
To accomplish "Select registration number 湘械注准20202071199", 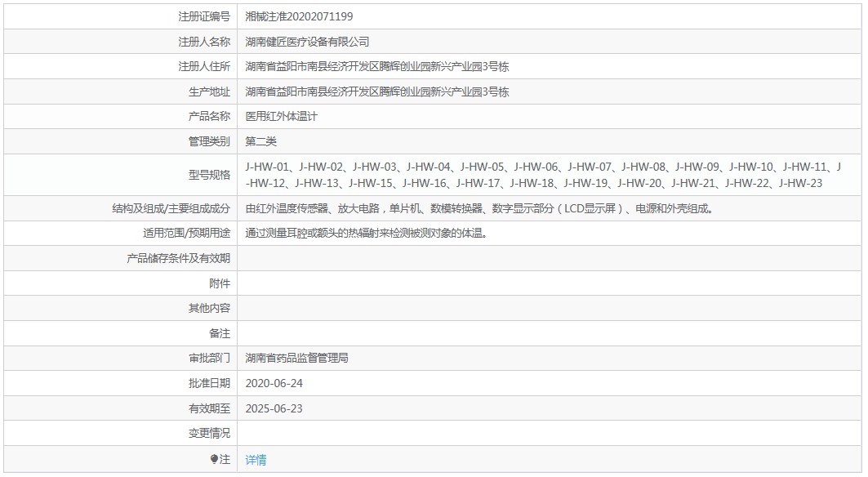I will [x=299, y=16].
